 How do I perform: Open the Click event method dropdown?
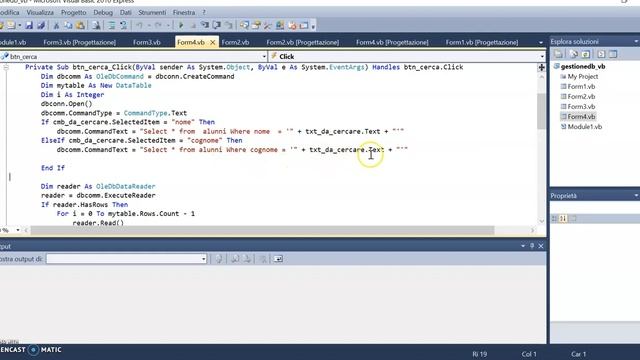point(542,57)
